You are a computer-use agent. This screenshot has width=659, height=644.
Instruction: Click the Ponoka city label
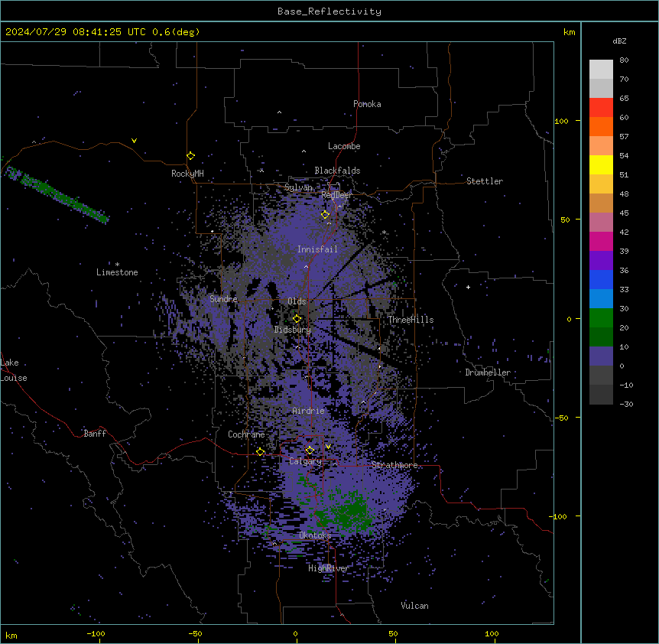(367, 104)
